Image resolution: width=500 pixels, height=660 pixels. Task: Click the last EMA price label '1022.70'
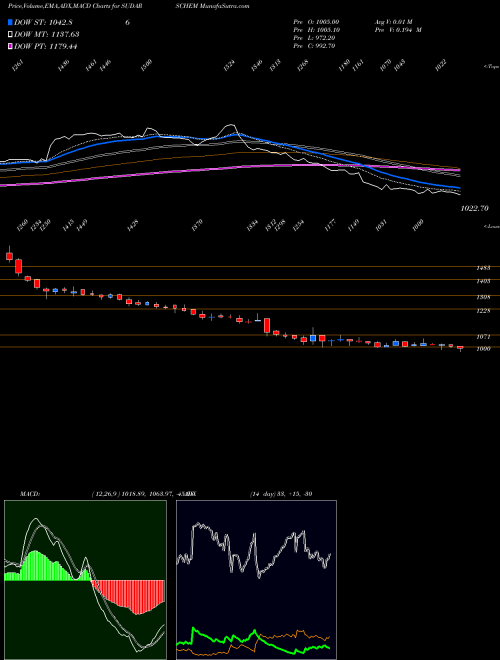coord(475,208)
